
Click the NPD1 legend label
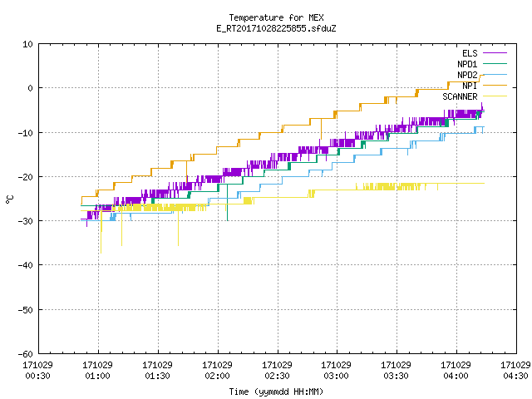click(x=467, y=64)
